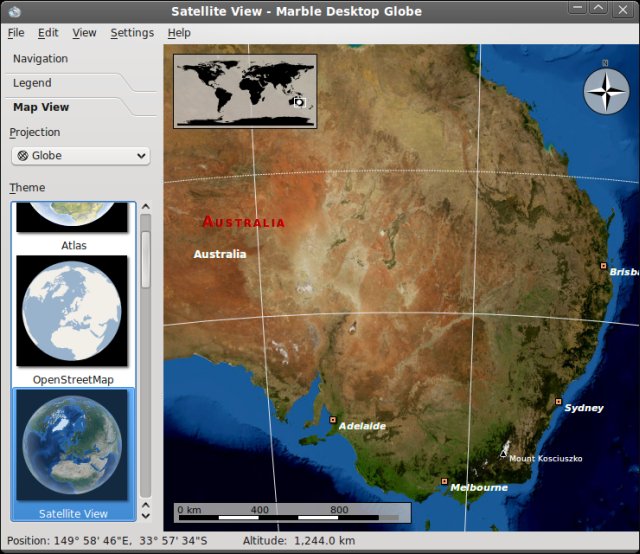Click the theme list scroll-down arrow at bottom
Viewport: 640px width, 554px height.
tap(146, 516)
